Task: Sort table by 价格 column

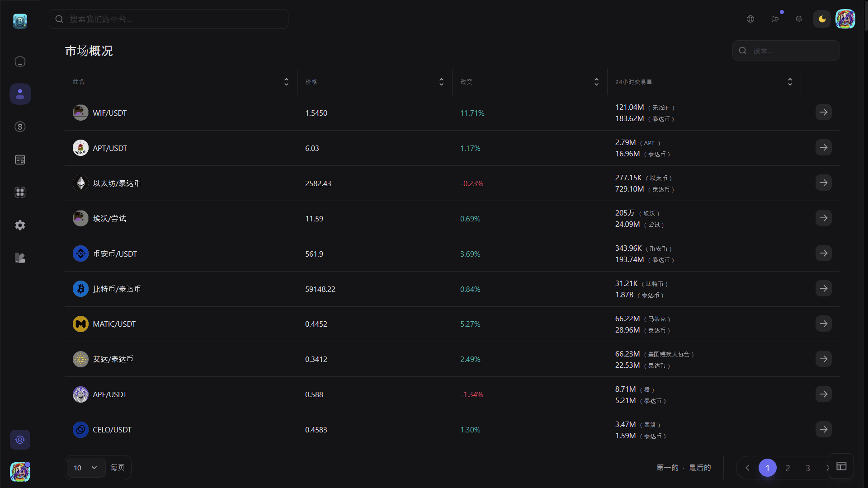Action: point(441,82)
